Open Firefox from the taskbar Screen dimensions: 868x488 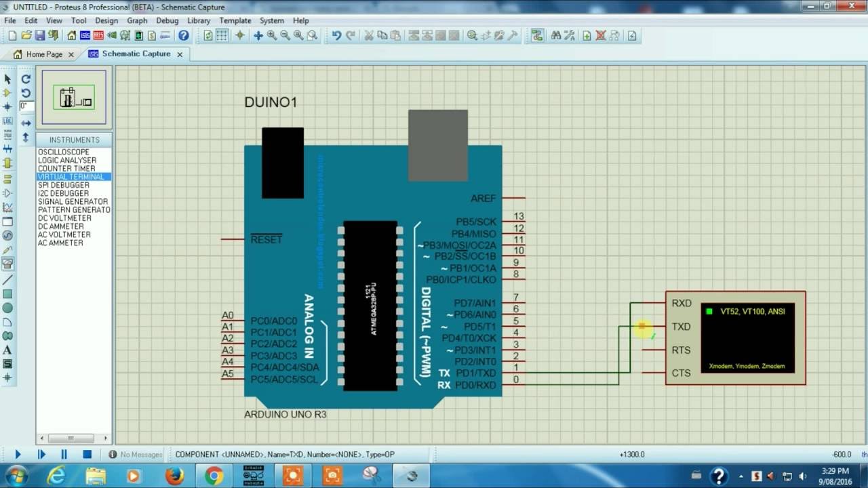[x=175, y=476]
